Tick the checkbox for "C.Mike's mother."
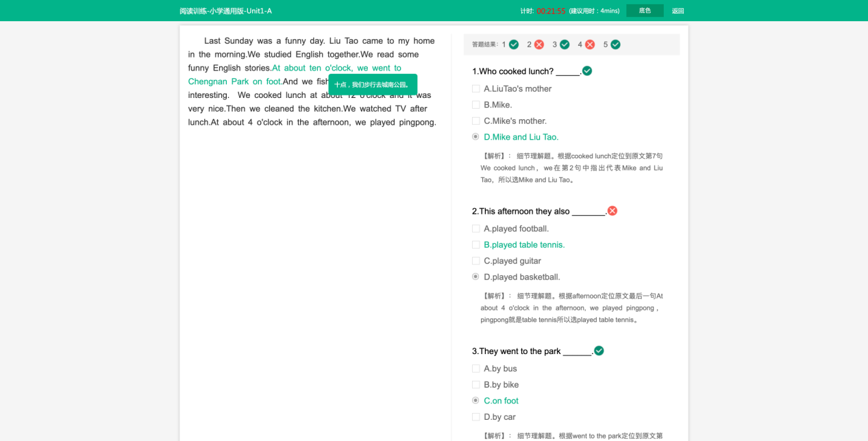Screen dimensions: 868x441 [476, 121]
